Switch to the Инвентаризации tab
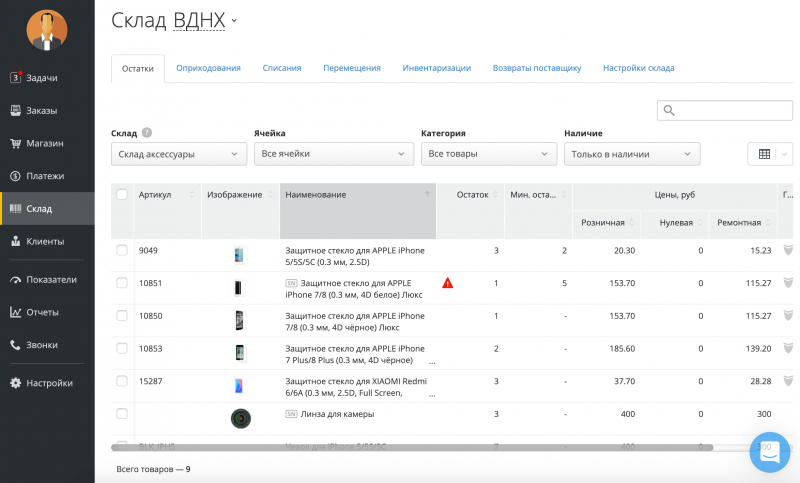The image size is (800, 483). [x=436, y=68]
